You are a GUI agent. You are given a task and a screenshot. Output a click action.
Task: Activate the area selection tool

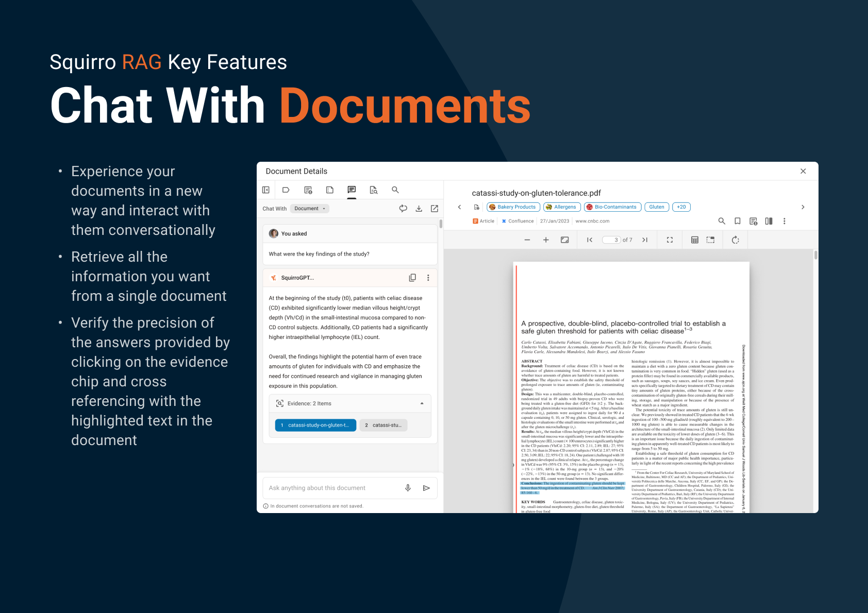pos(710,240)
